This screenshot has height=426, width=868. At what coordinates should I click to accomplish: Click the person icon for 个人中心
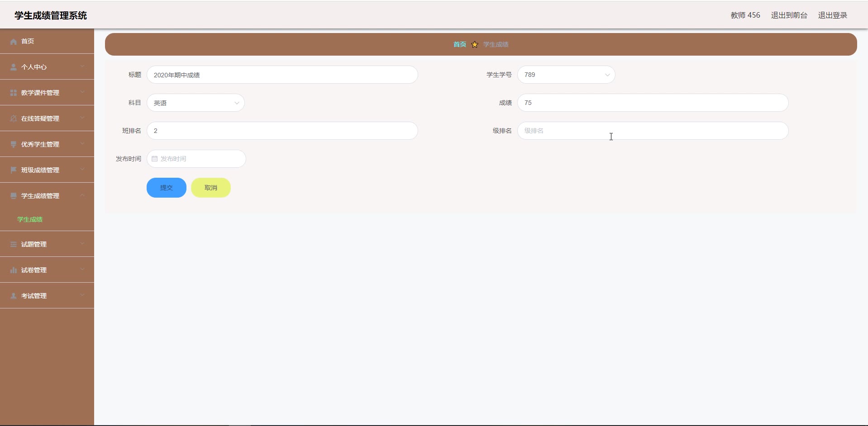click(14, 67)
